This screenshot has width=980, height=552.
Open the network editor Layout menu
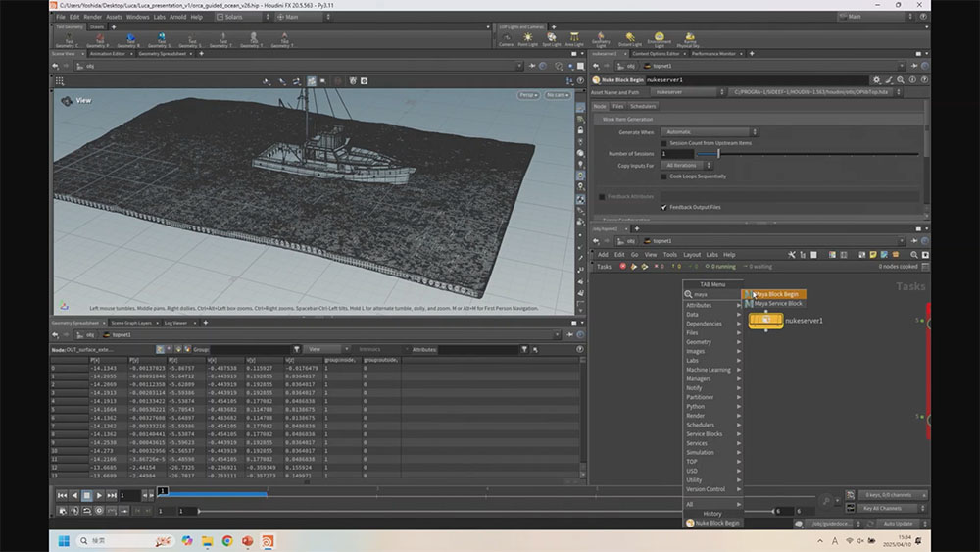(x=691, y=255)
